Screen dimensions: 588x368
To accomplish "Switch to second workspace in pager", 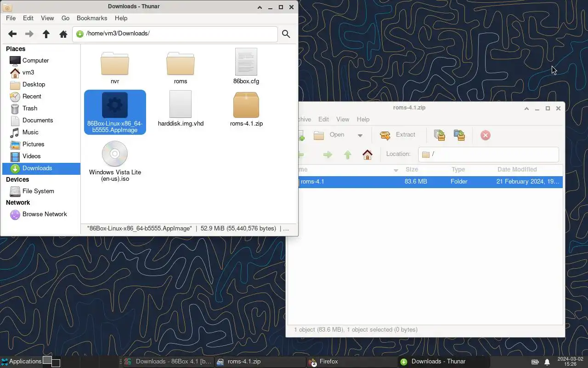I will pos(56,363).
